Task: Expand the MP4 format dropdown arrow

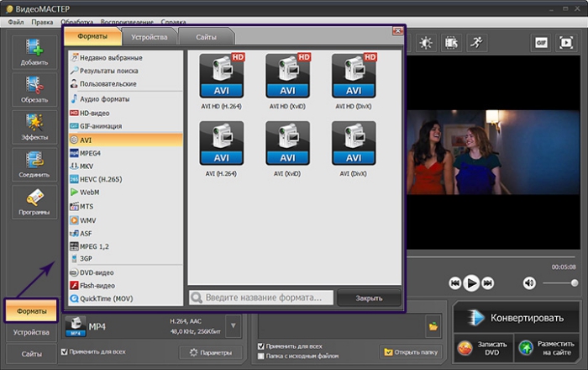Action: (x=234, y=325)
